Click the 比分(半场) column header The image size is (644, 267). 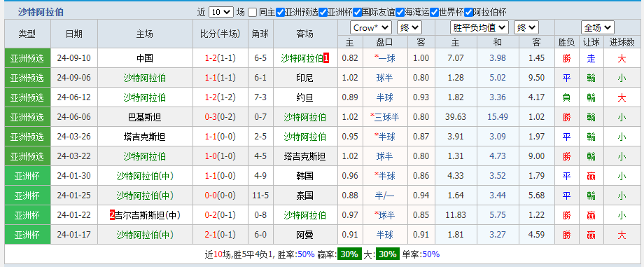tap(220, 34)
